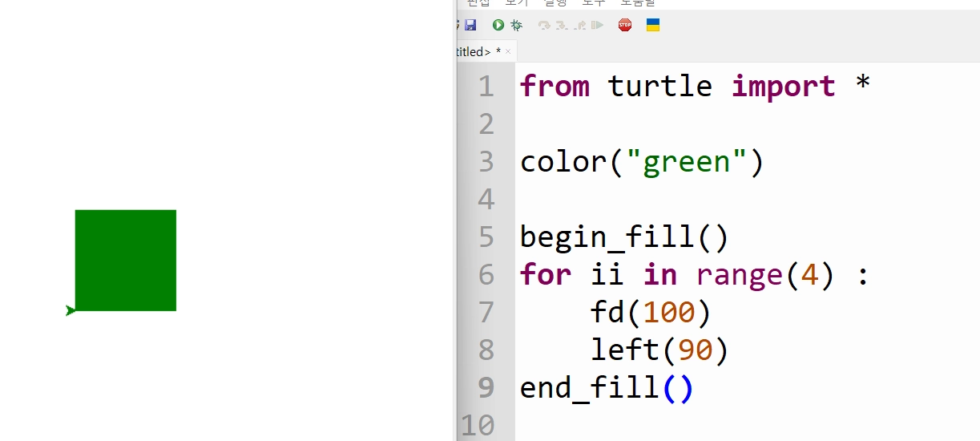Run the current script with the green play button

click(x=498, y=25)
